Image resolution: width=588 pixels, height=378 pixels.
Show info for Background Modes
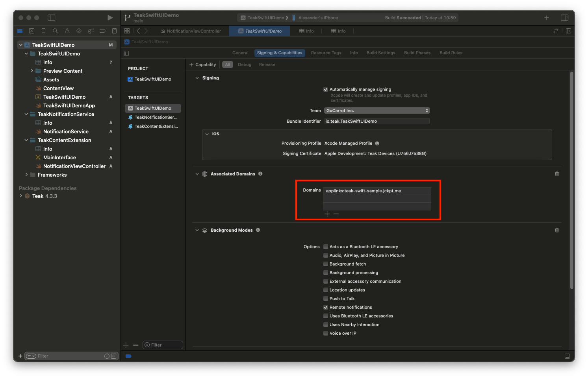pyautogui.click(x=258, y=230)
